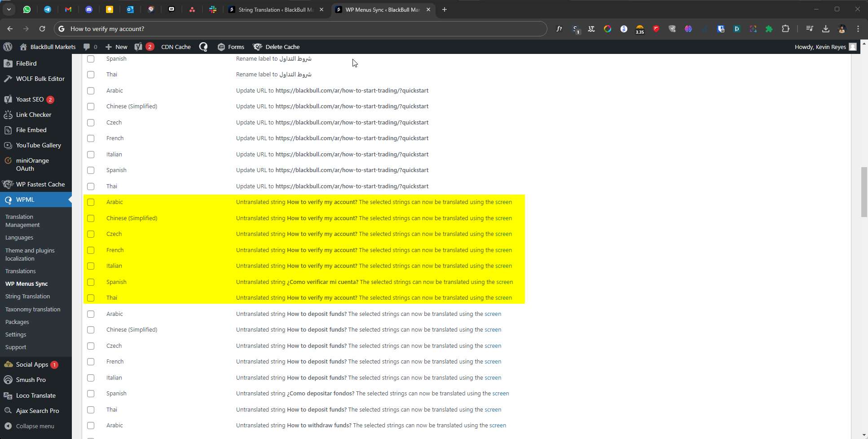Click CDN Cache in the admin bar
Viewport: 868px width, 439px height.
pyautogui.click(x=176, y=47)
